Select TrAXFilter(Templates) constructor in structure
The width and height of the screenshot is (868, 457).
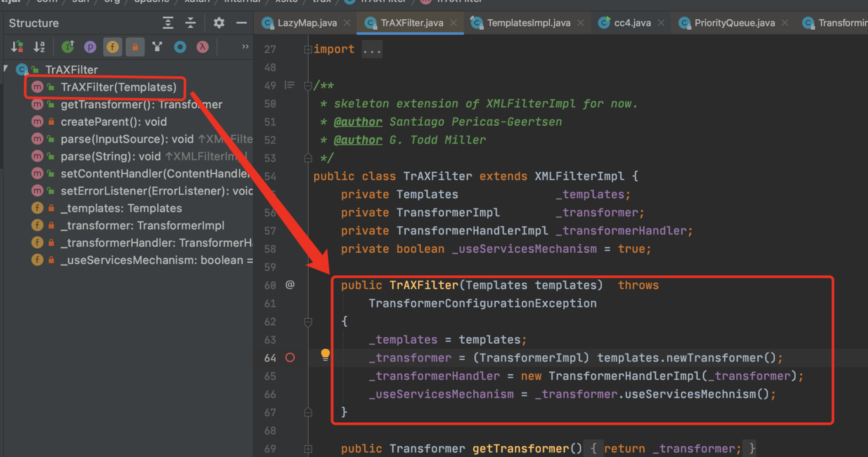tap(118, 87)
